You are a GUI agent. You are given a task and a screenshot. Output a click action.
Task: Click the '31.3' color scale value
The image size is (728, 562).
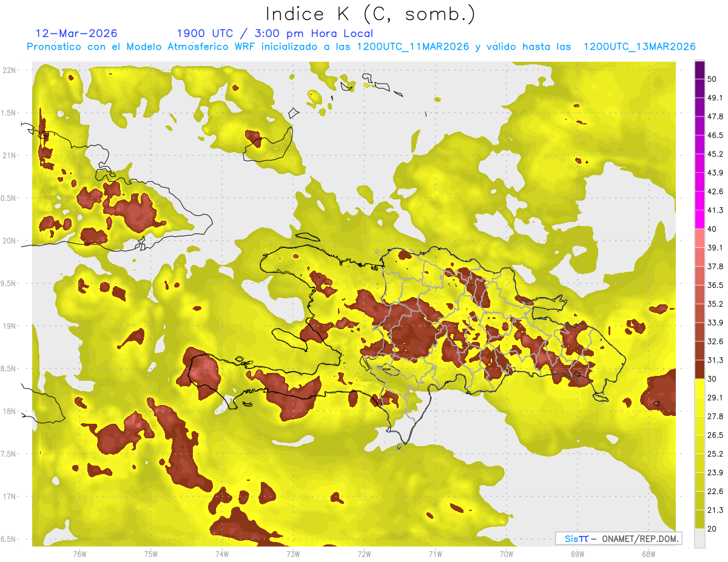(715, 360)
